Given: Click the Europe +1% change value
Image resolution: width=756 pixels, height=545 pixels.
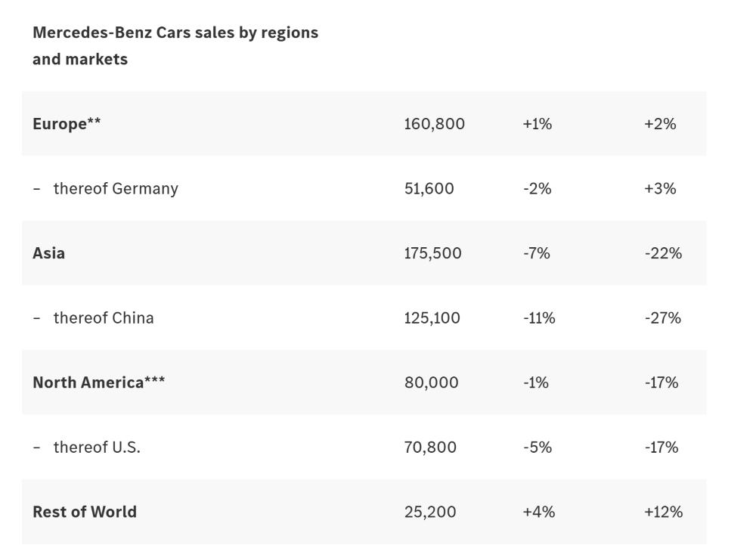Looking at the screenshot, I should [537, 124].
